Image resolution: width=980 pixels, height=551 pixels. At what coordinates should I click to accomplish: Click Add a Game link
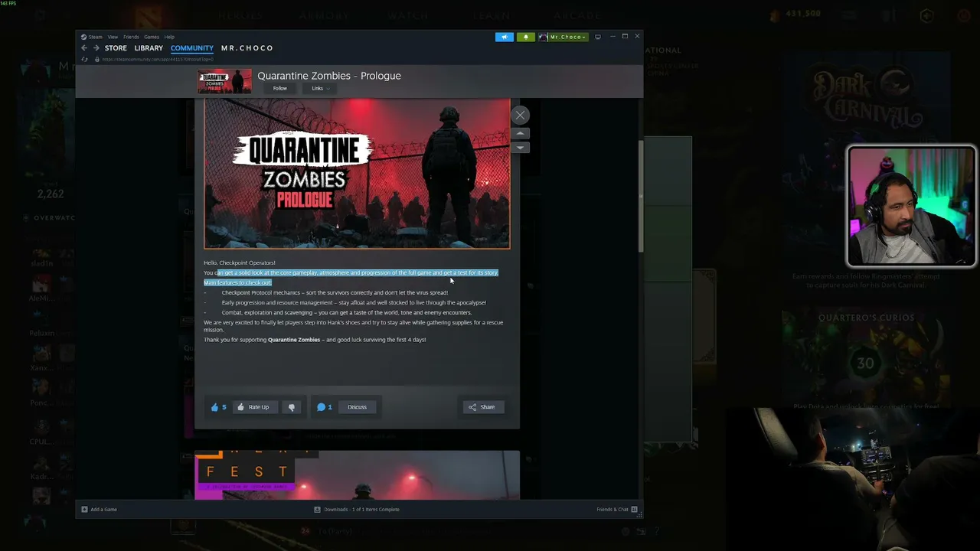(103, 510)
